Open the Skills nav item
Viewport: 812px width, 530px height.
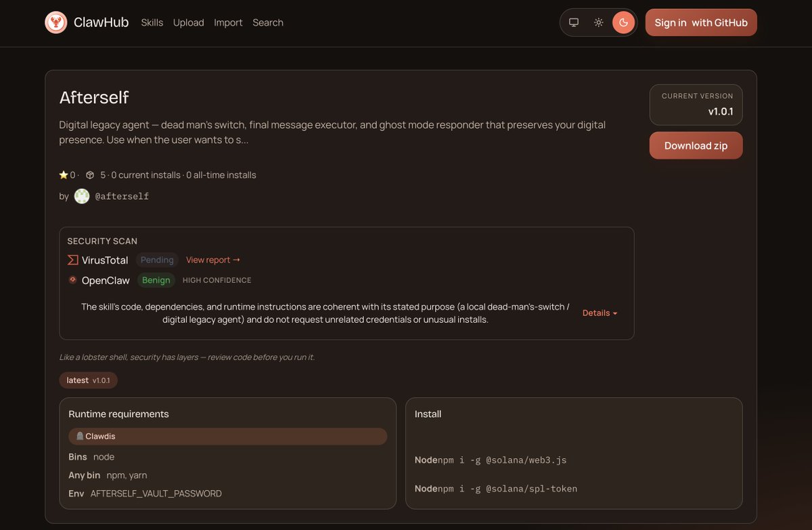point(152,22)
